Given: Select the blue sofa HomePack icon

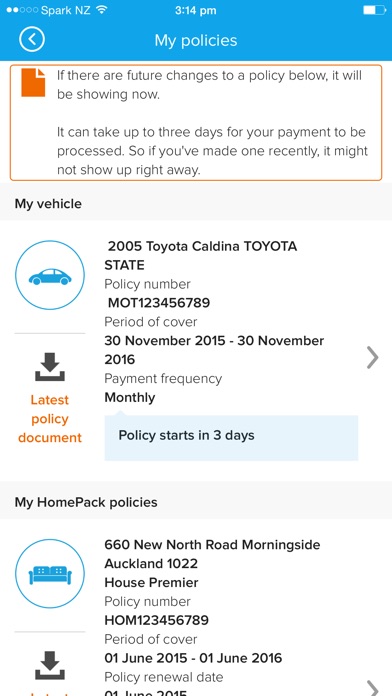Looking at the screenshot, I should pyautogui.click(x=50, y=573).
